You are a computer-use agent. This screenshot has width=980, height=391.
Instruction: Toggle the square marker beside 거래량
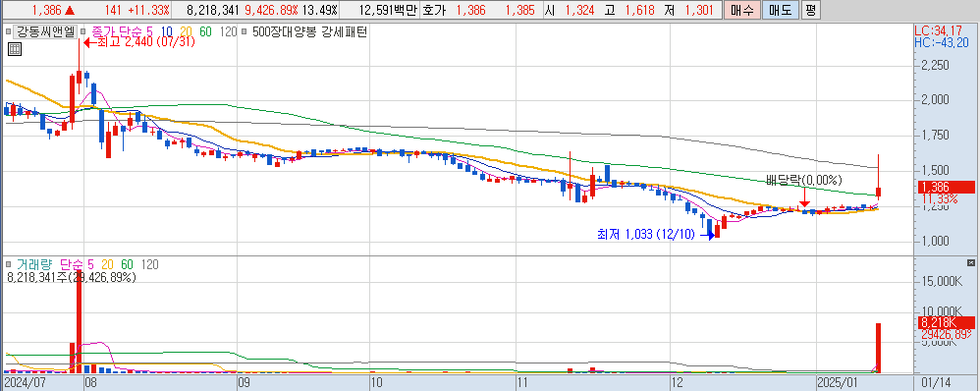[8, 265]
